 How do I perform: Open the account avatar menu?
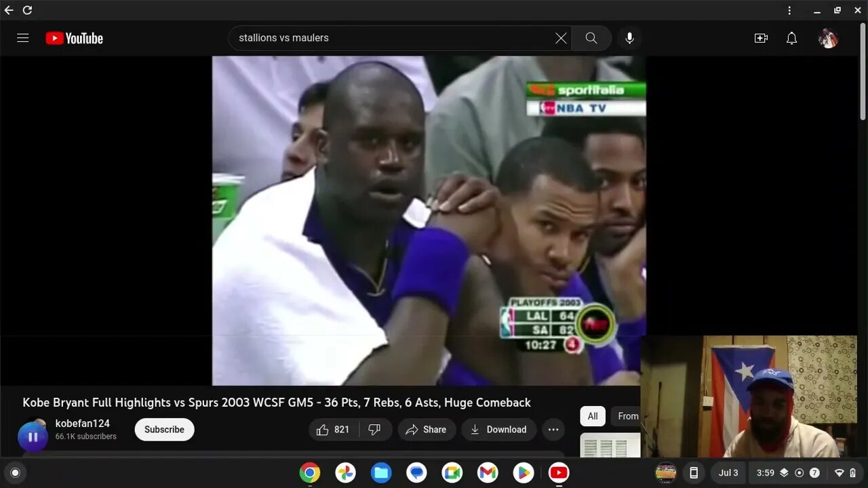click(x=828, y=38)
